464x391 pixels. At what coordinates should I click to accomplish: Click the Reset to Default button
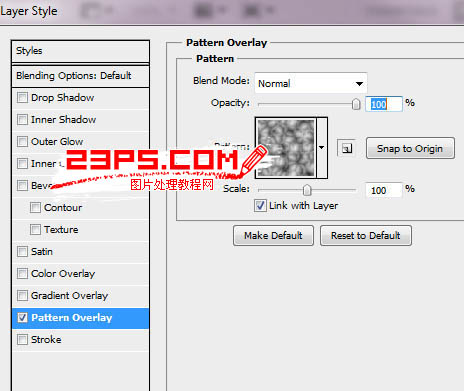[x=366, y=236]
